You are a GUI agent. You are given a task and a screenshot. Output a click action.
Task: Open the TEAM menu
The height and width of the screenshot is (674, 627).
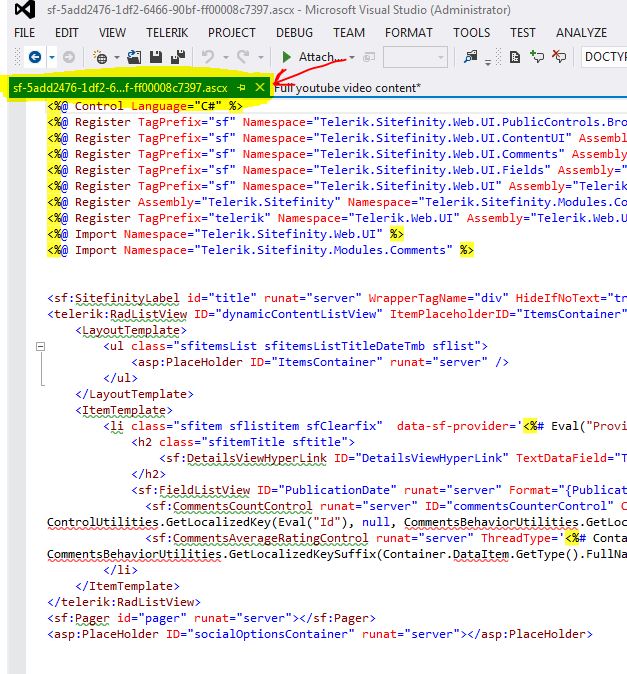point(349,33)
